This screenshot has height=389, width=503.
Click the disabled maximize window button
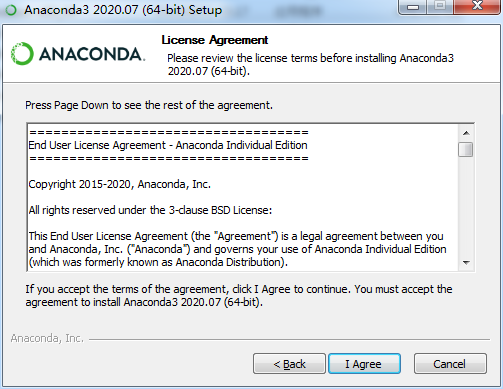point(440,7)
